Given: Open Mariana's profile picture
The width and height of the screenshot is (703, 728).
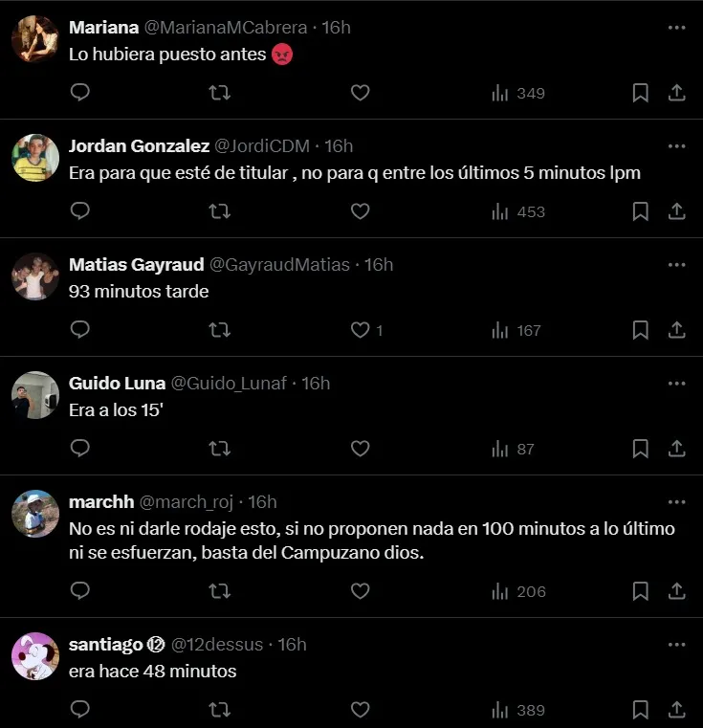Looking at the screenshot, I should coord(36,39).
